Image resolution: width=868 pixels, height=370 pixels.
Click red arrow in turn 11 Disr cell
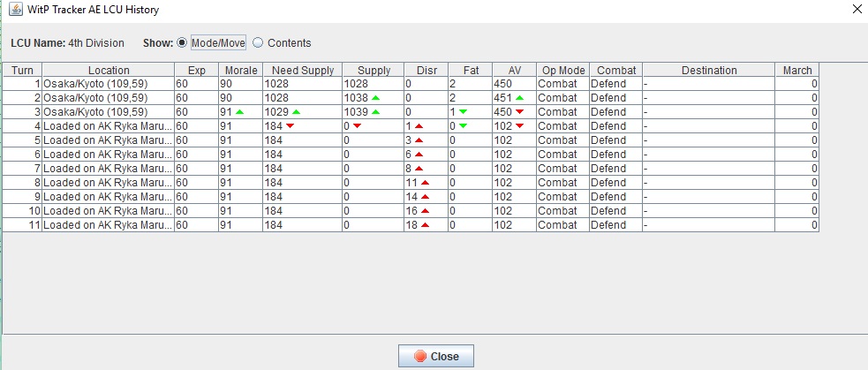point(425,225)
